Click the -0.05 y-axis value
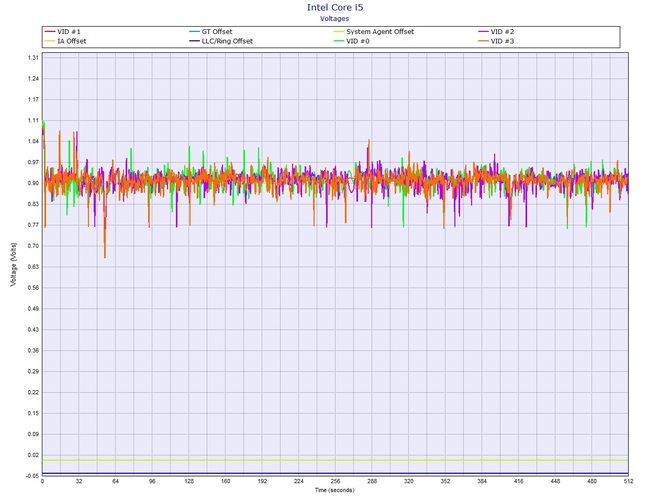This screenshot has height=502, width=670. [x=33, y=476]
